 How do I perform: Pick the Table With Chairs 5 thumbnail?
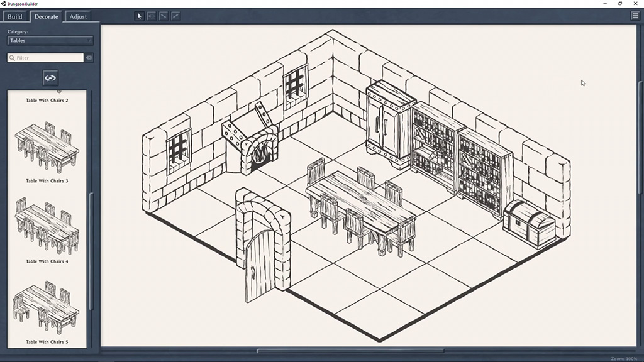(46, 307)
